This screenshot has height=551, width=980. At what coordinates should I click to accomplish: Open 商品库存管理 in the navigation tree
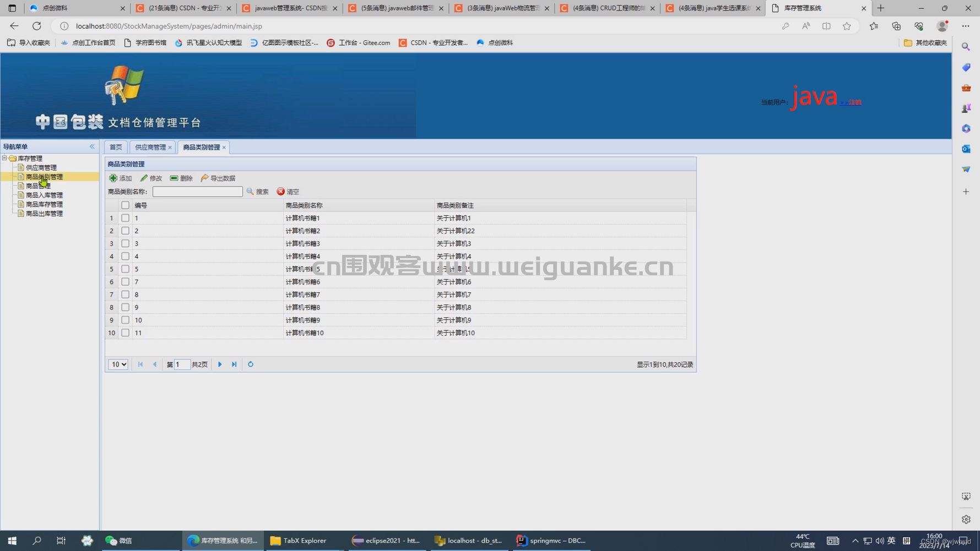[x=44, y=204]
